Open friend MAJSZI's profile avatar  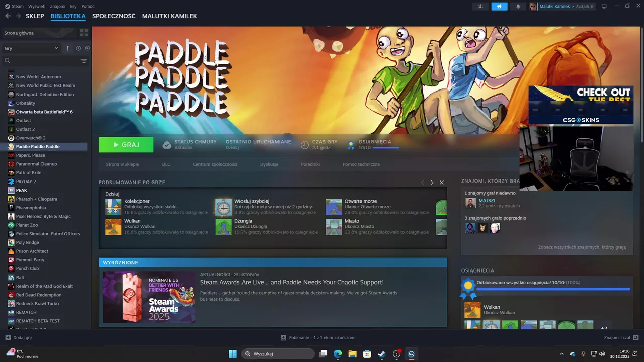(x=470, y=203)
